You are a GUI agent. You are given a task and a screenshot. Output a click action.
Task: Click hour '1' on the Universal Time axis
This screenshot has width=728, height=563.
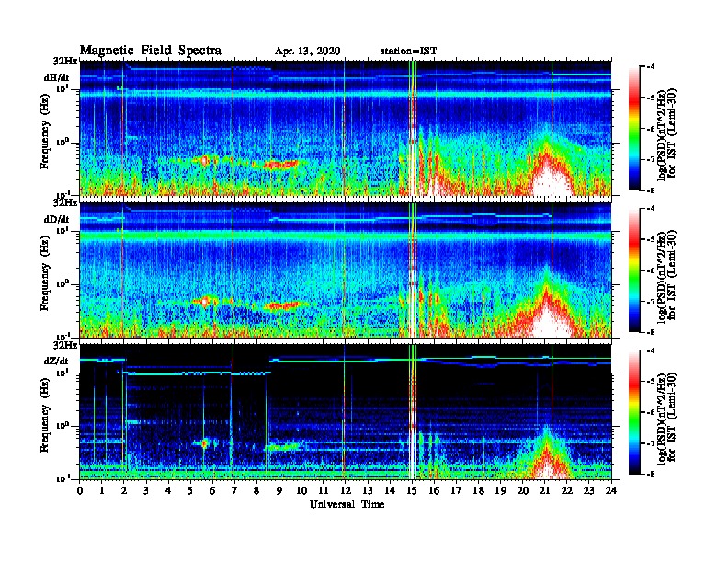102,490
